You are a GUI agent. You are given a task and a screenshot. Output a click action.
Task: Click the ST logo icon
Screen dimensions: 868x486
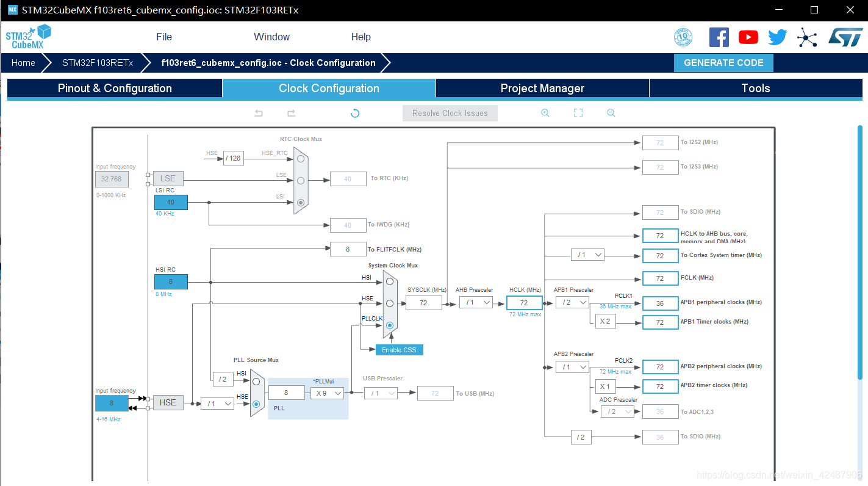(845, 37)
